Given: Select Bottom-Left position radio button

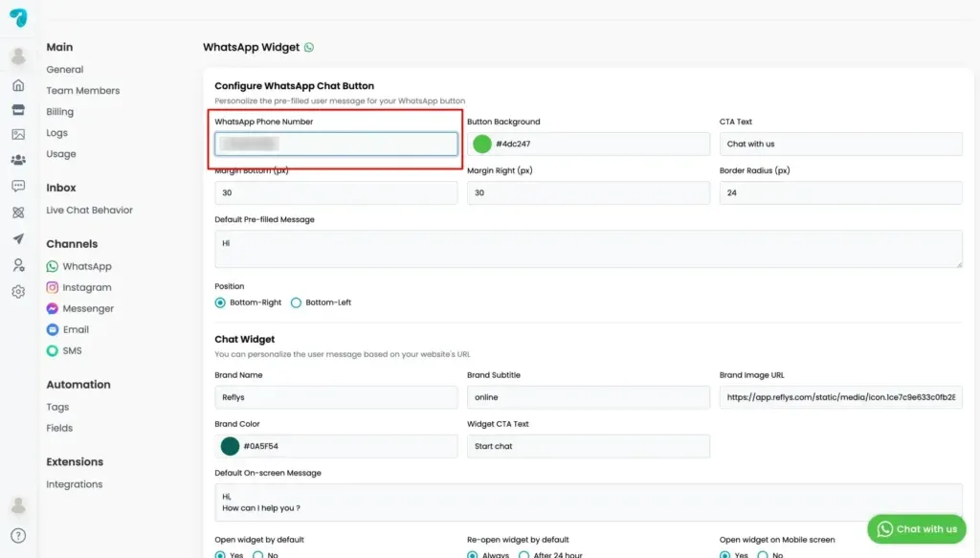Looking at the screenshot, I should (297, 302).
